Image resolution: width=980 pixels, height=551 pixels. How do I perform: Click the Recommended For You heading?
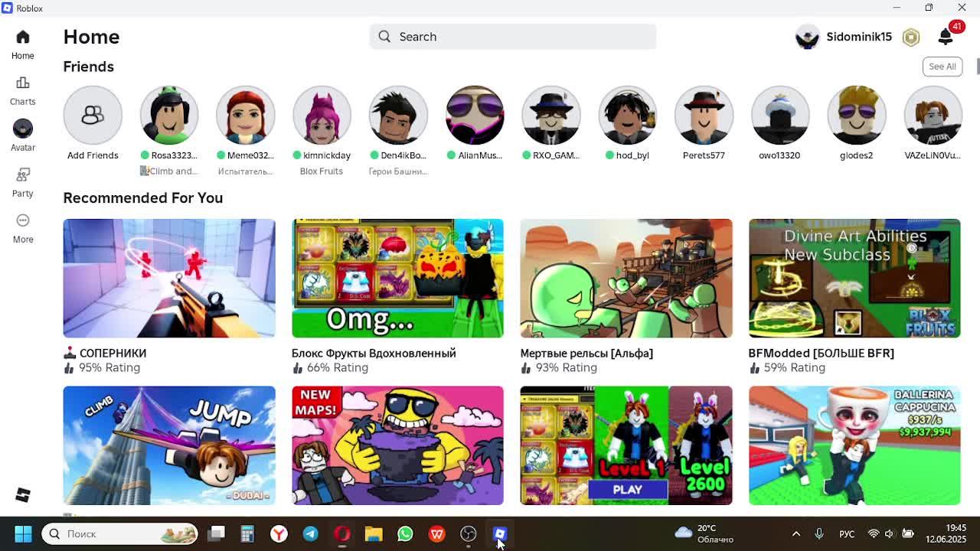(x=143, y=197)
